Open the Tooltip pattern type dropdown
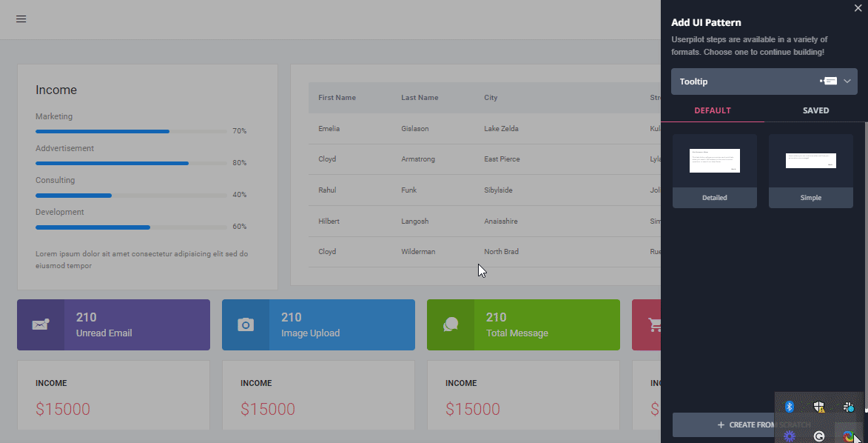Viewport: 868px width, 443px height. (x=764, y=81)
